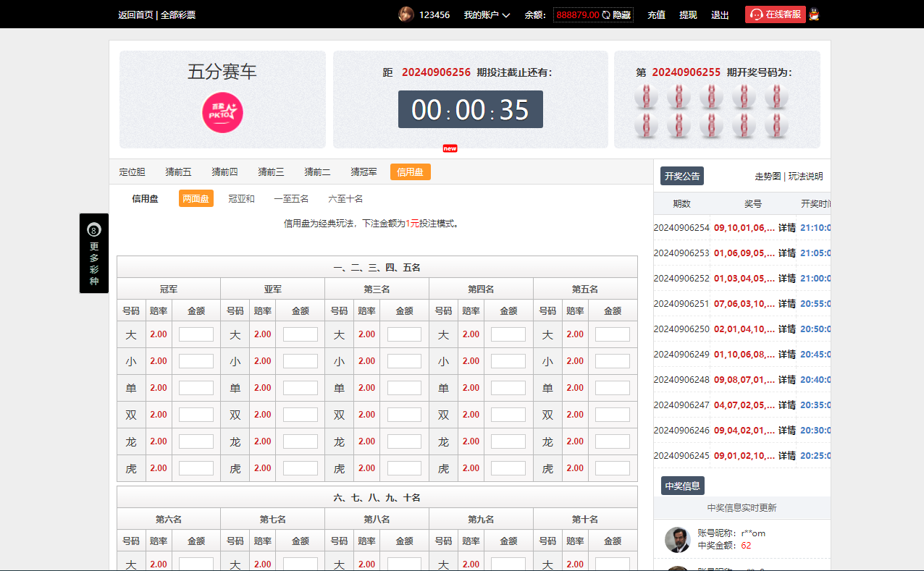The width and height of the screenshot is (924, 571).
Task: Select the 猜冠军 tab
Action: click(x=364, y=172)
